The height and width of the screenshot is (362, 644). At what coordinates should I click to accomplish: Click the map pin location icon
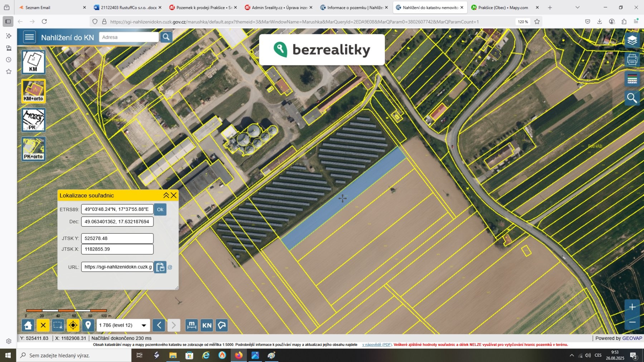[x=88, y=325]
